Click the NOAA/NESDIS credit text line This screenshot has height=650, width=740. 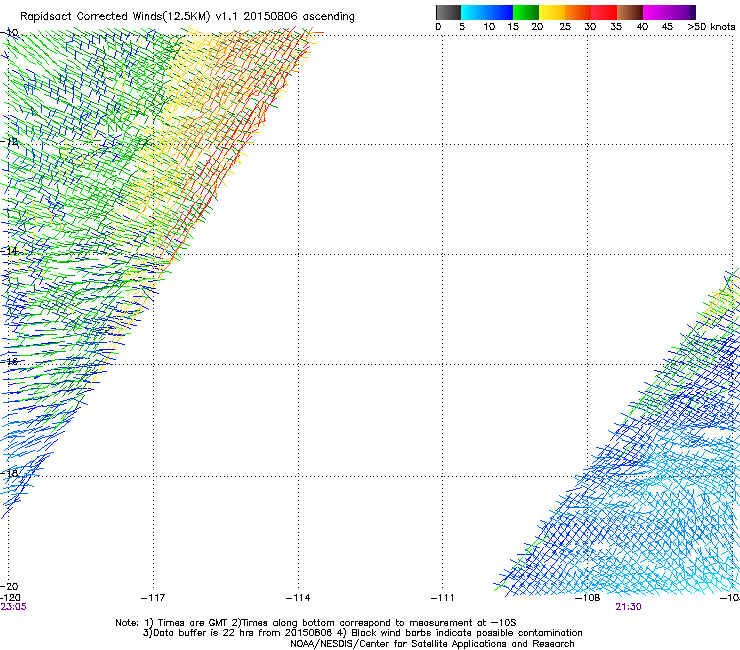pos(432,644)
